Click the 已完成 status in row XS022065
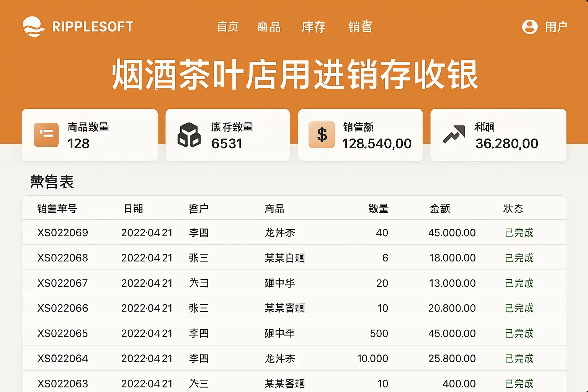Viewport: 588px width, 392px height. pos(519,333)
